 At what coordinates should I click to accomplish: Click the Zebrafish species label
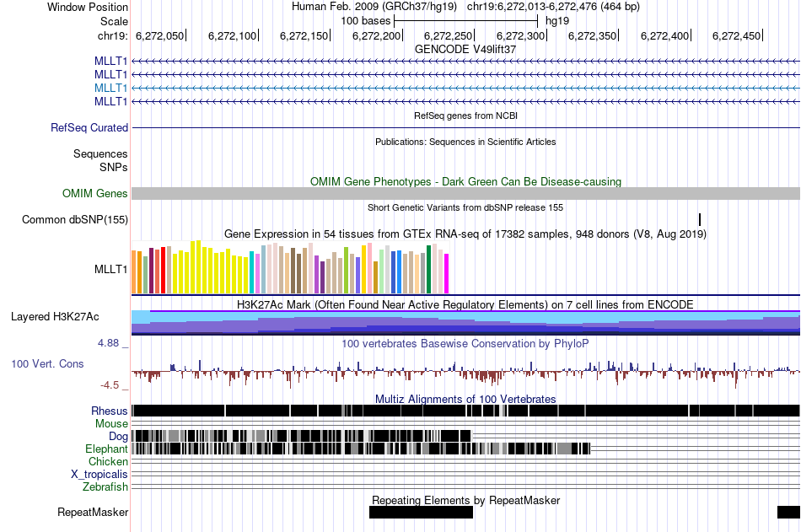click(105, 487)
